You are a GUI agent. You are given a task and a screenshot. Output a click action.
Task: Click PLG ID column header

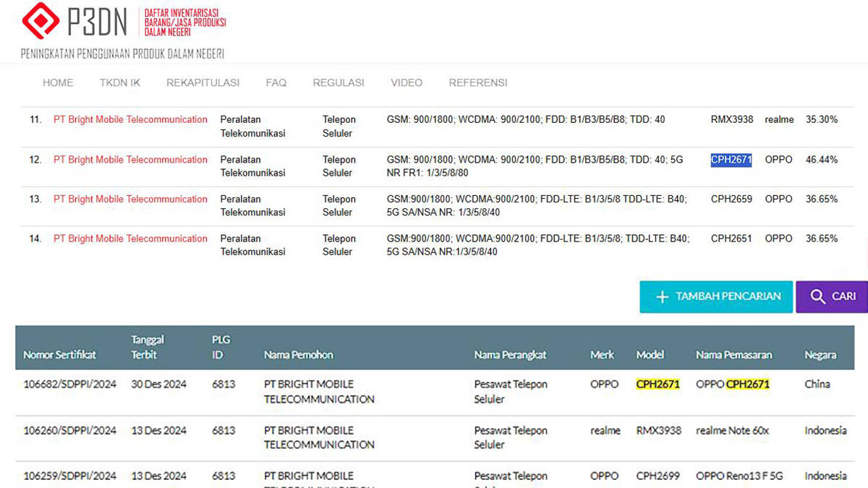(221, 347)
